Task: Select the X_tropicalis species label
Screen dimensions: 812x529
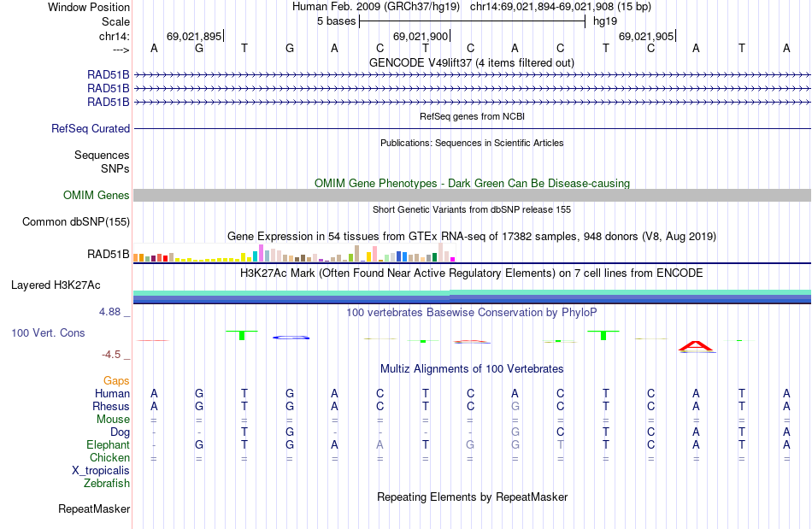Action: (101, 471)
